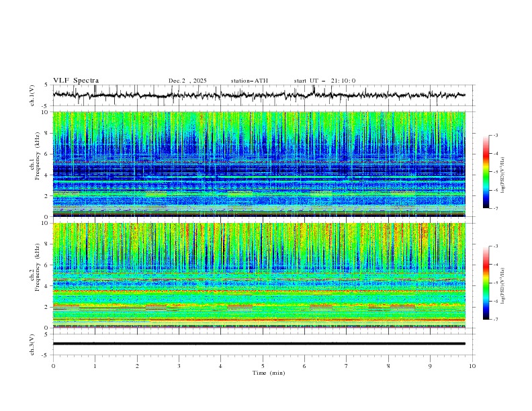
Task: Click time axis tick label "3"
Action: coord(179,366)
